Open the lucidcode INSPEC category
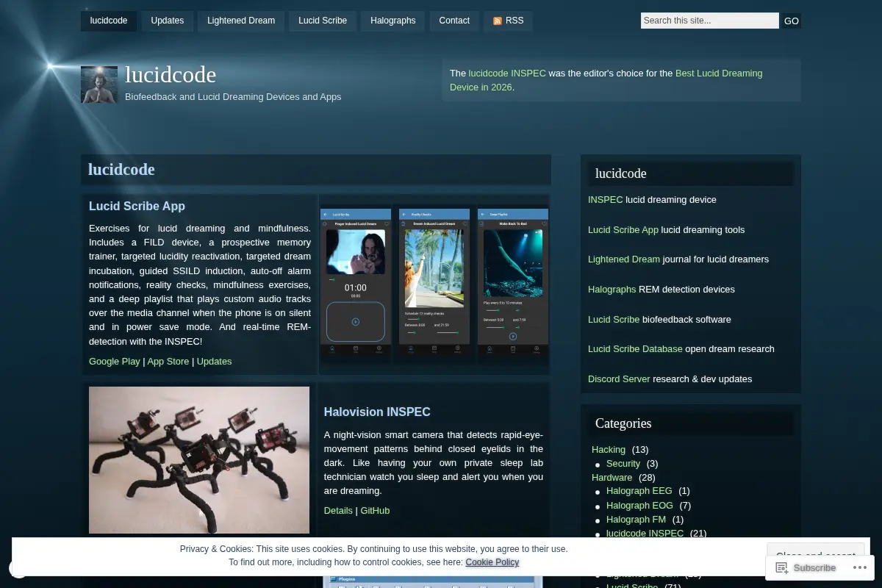The image size is (882, 588). click(645, 534)
